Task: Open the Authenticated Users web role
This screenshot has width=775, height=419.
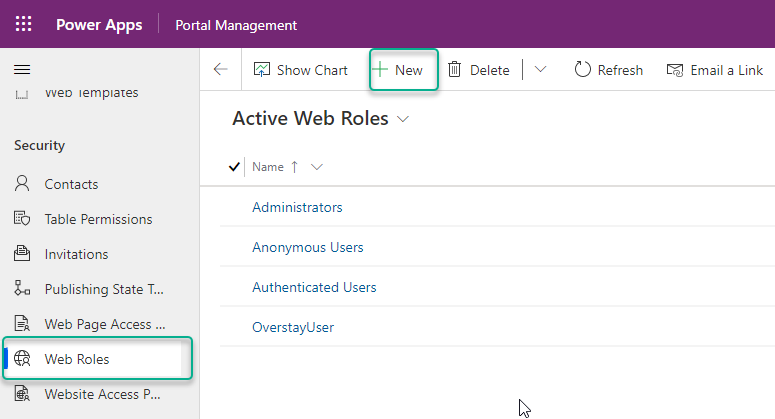Action: click(x=314, y=287)
